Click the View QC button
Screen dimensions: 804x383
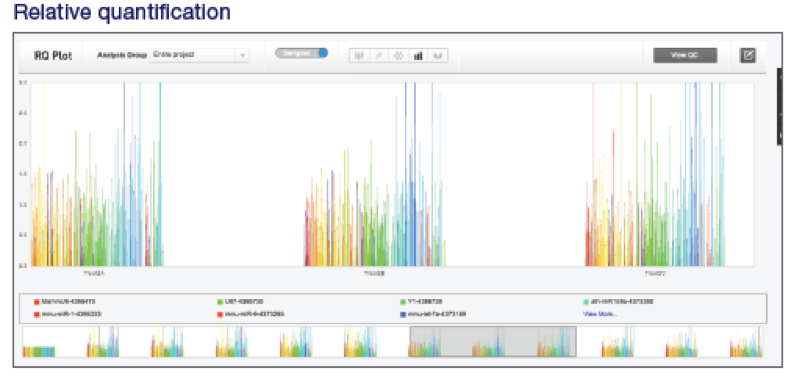click(x=685, y=55)
